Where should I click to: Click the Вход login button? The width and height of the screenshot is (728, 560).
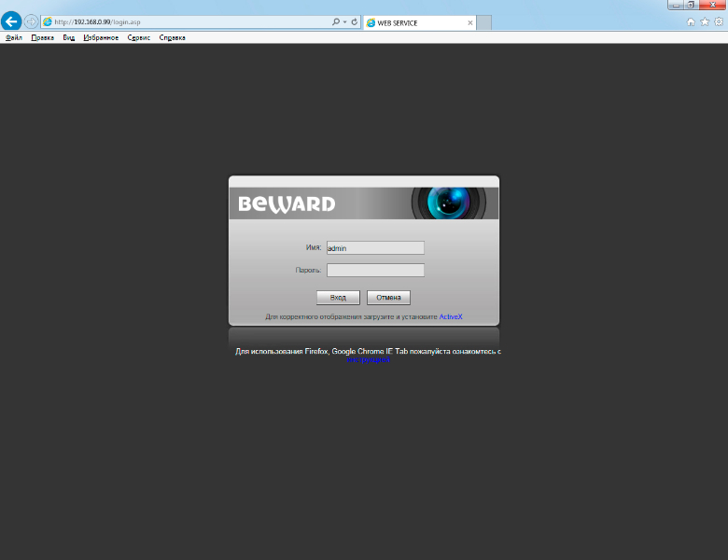point(338,298)
